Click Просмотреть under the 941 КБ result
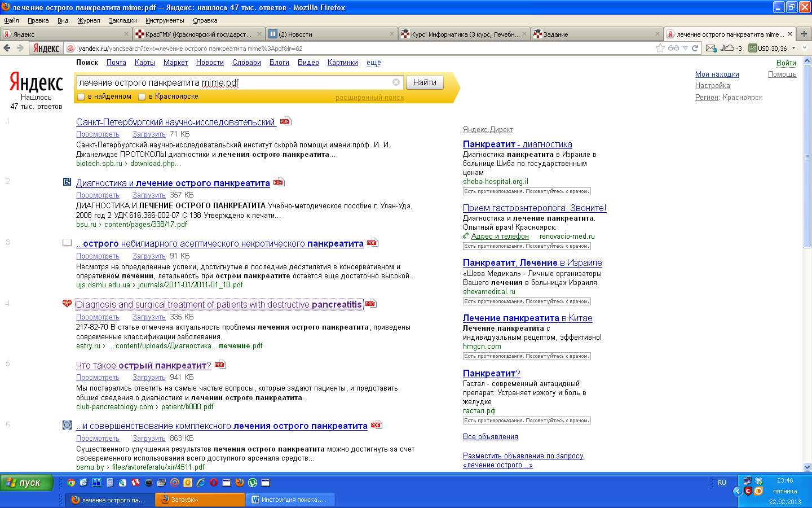812x508 pixels. (98, 378)
